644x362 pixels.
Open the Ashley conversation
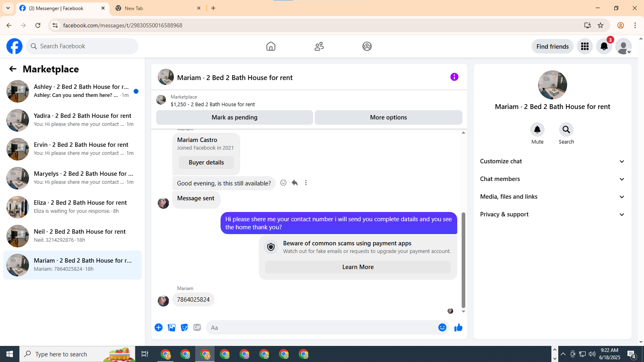click(x=72, y=91)
